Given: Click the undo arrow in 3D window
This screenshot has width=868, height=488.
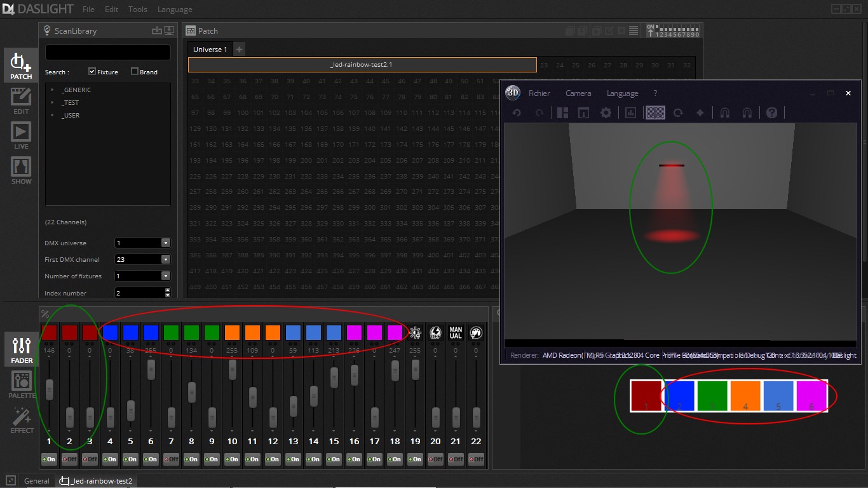Looking at the screenshot, I should 517,112.
